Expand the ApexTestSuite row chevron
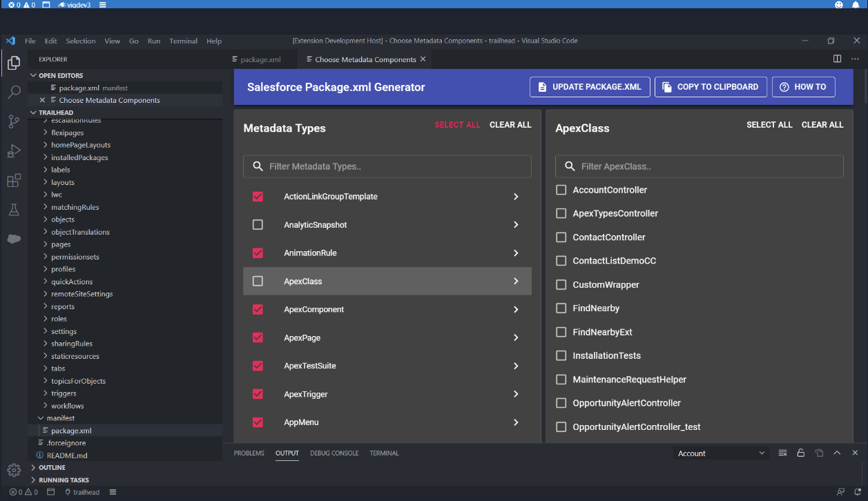 tap(516, 366)
